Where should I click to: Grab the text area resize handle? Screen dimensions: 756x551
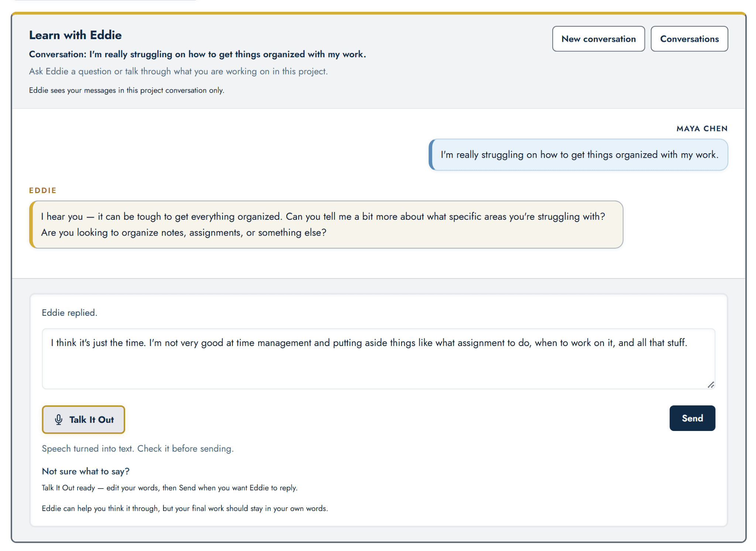point(711,385)
